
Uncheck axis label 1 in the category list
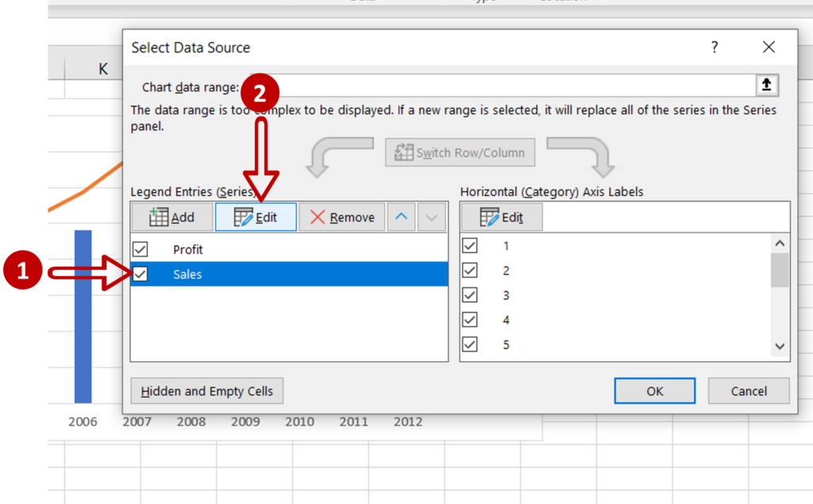click(470, 245)
